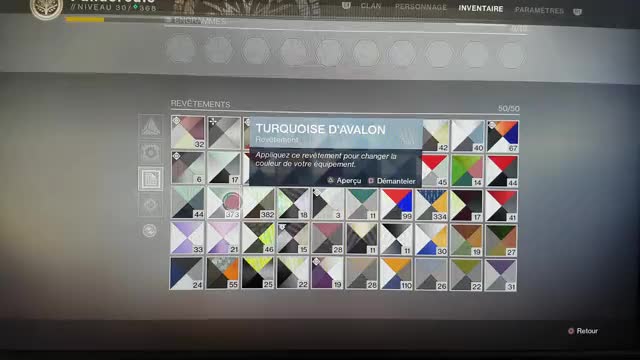The image size is (640, 360).
Task: Open the INVENTAIRE tab
Action: [481, 9]
